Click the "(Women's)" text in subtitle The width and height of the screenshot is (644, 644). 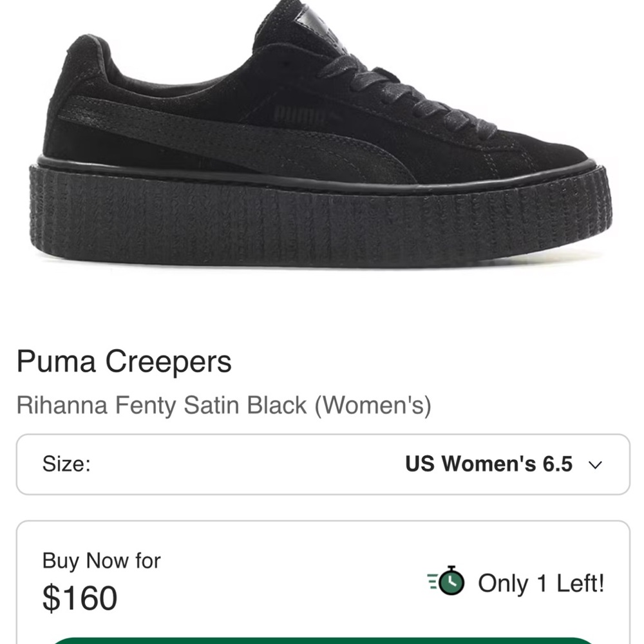tap(372, 406)
